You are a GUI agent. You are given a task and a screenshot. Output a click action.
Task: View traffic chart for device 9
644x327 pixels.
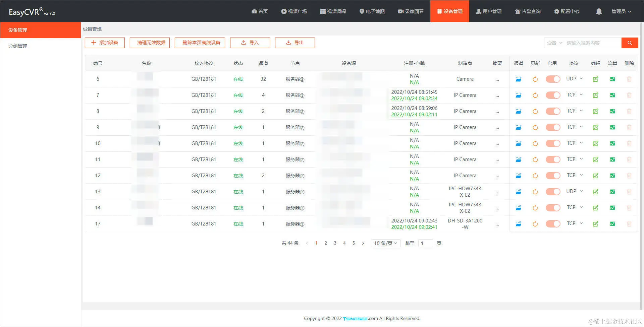[612, 127]
